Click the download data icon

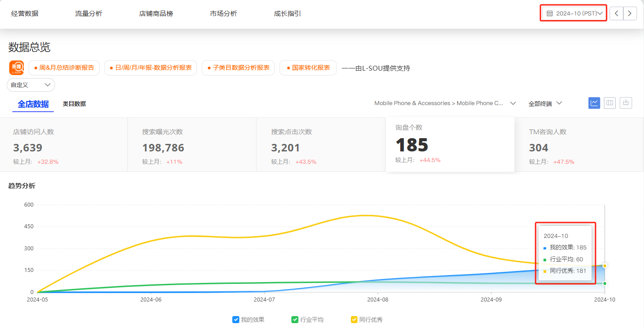click(625, 103)
